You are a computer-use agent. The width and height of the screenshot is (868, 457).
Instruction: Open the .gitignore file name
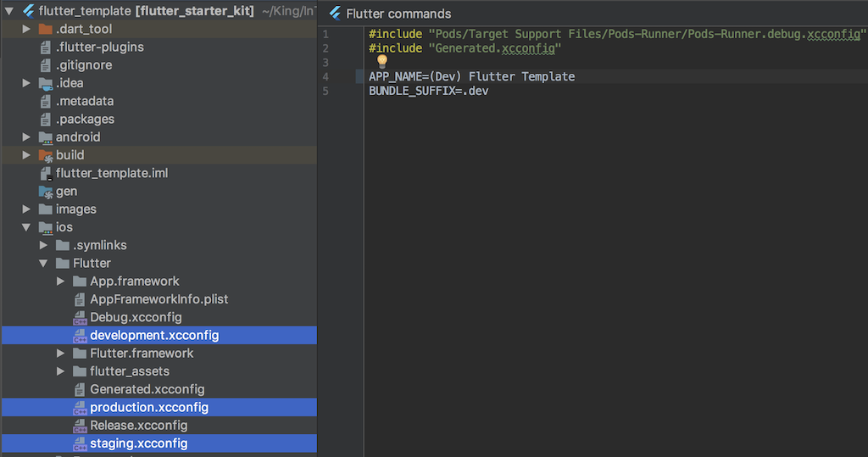pyautogui.click(x=84, y=65)
